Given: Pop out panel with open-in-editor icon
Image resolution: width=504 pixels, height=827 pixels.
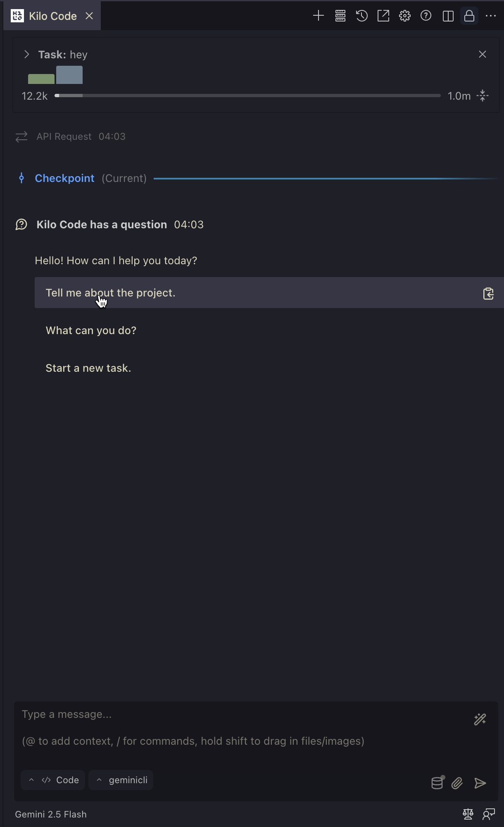Looking at the screenshot, I should coord(383,16).
